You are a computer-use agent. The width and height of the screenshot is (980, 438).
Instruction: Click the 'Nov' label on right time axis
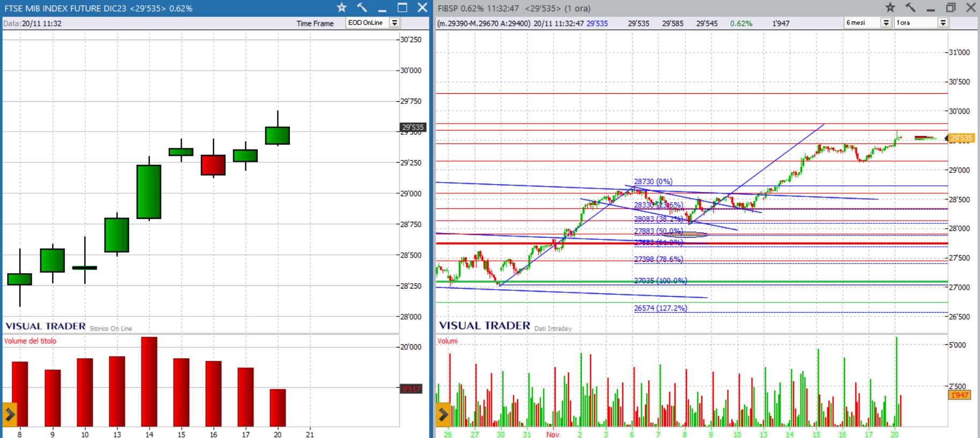point(552,434)
